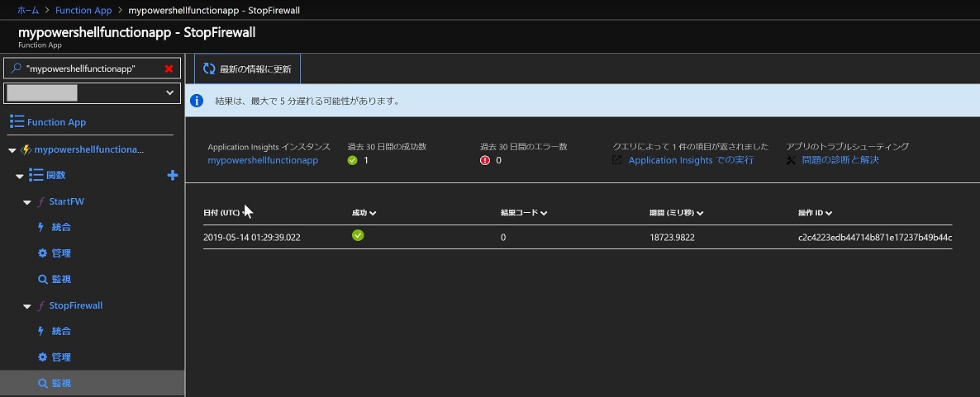
Task: Click the ホーム breadcrumb link
Action: point(28,11)
